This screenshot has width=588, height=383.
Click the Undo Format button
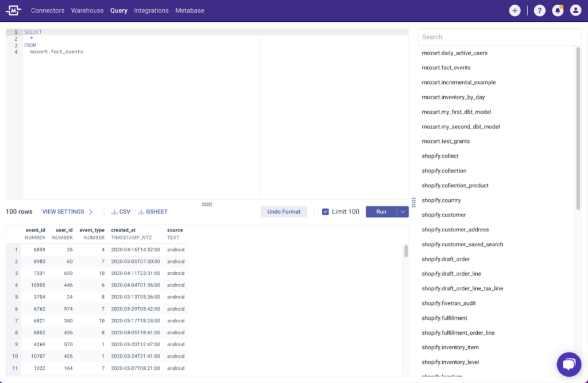(x=284, y=211)
